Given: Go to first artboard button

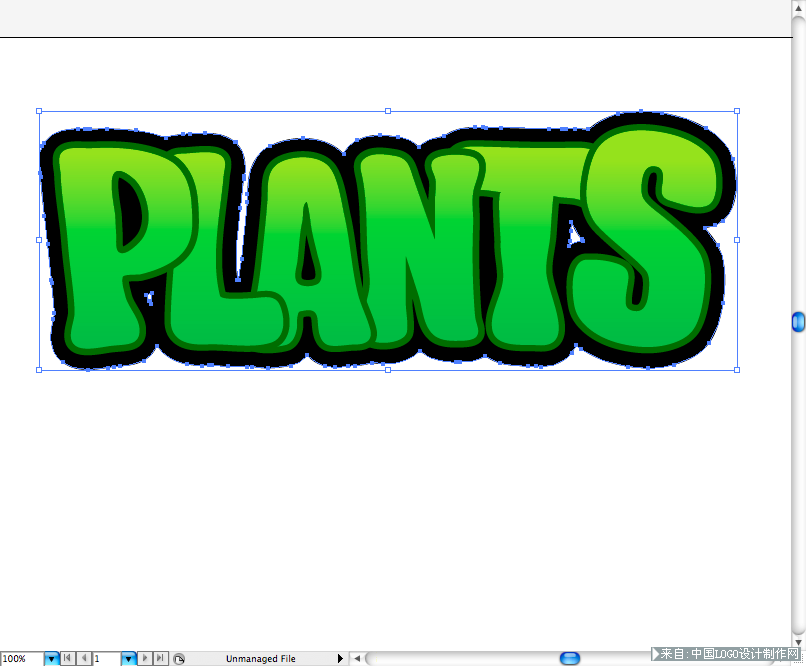Looking at the screenshot, I should [67, 658].
